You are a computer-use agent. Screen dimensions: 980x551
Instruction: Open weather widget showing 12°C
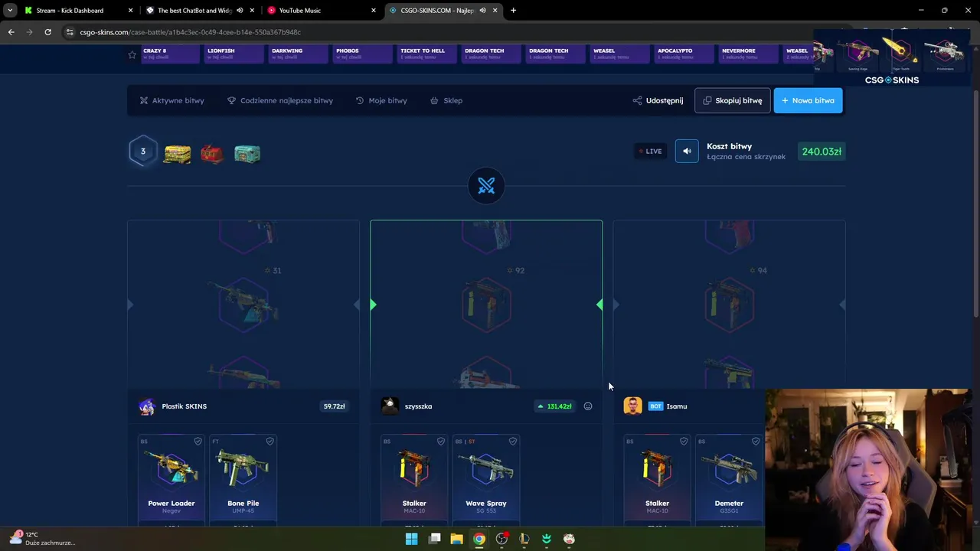coord(42,539)
